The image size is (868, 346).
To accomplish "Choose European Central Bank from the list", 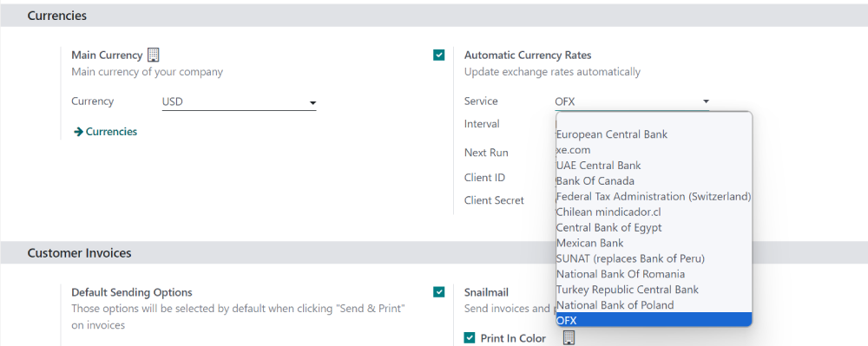I will pyautogui.click(x=654, y=134).
